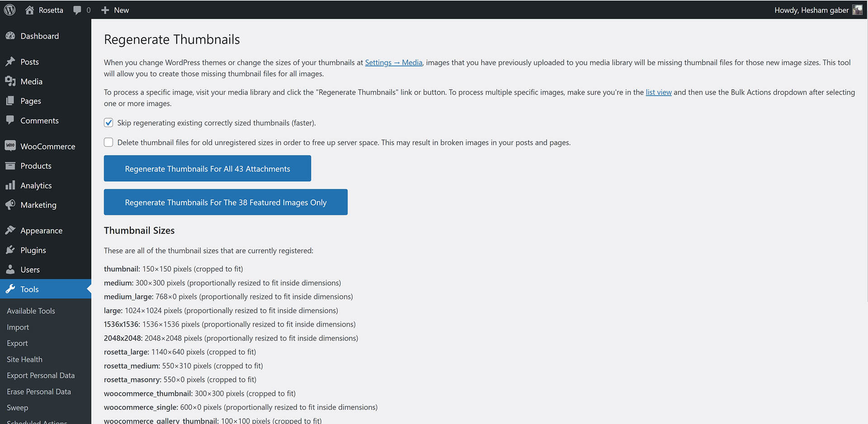Open the Rosetta site home icon

coord(29,10)
